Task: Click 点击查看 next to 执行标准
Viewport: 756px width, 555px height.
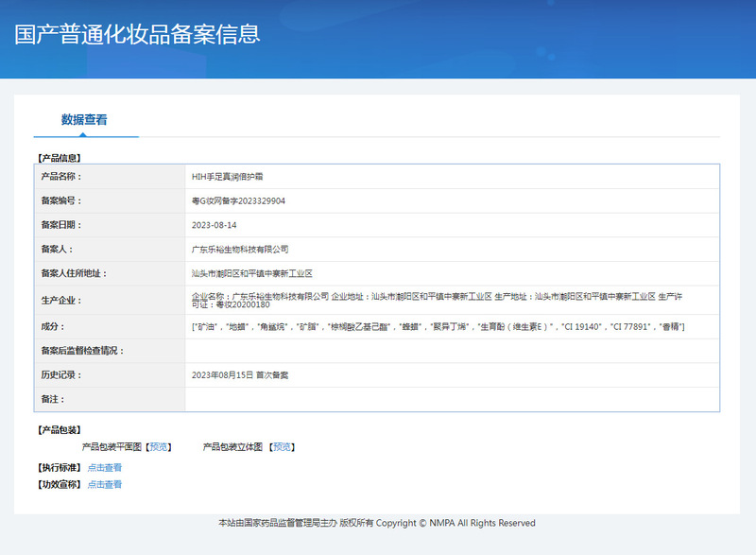Action: pyautogui.click(x=105, y=467)
